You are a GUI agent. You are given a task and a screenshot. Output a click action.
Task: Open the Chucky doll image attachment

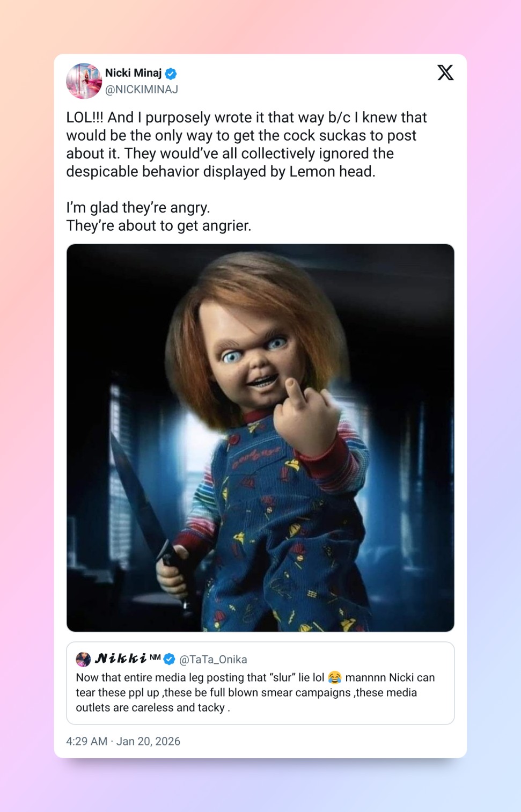(260, 437)
